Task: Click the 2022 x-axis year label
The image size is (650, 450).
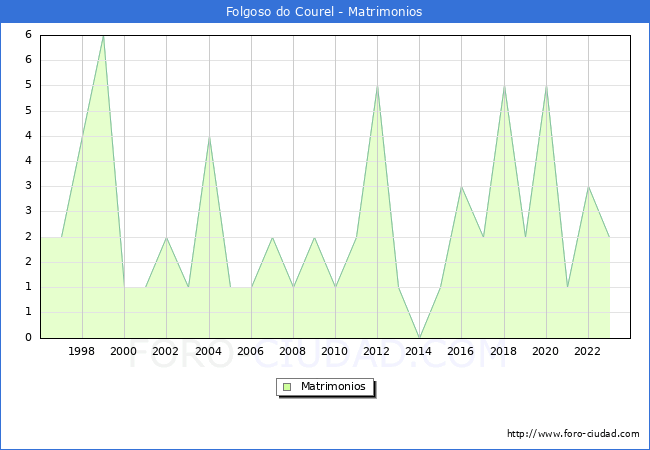Action: point(588,352)
